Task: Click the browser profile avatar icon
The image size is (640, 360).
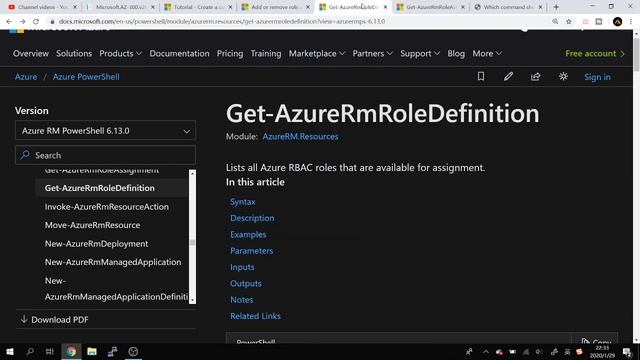Action: point(617,22)
